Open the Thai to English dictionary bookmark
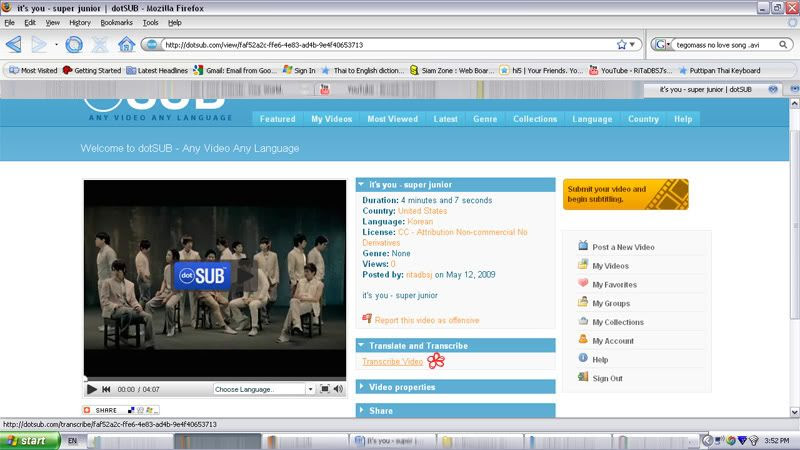This screenshot has height=450, width=800. pyautogui.click(x=363, y=70)
